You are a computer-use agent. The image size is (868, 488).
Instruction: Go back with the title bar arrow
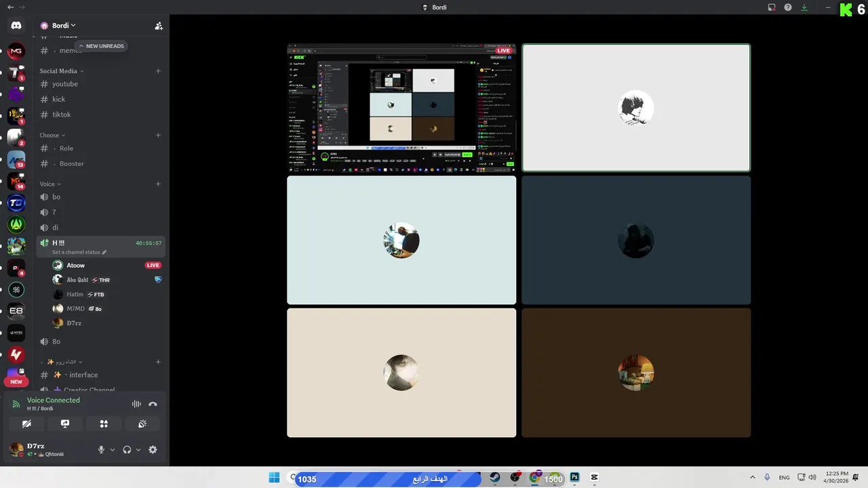point(10,7)
